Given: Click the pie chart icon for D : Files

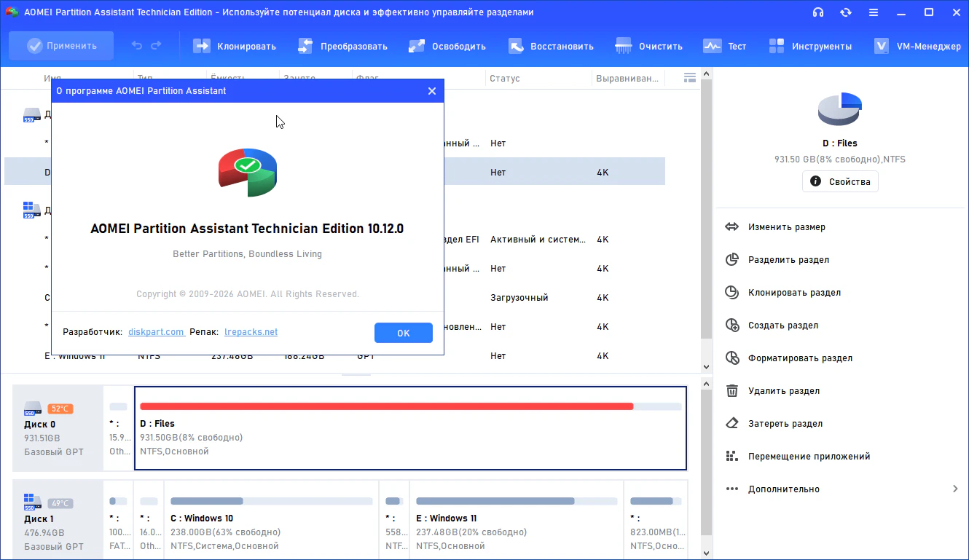Looking at the screenshot, I should pos(840,109).
